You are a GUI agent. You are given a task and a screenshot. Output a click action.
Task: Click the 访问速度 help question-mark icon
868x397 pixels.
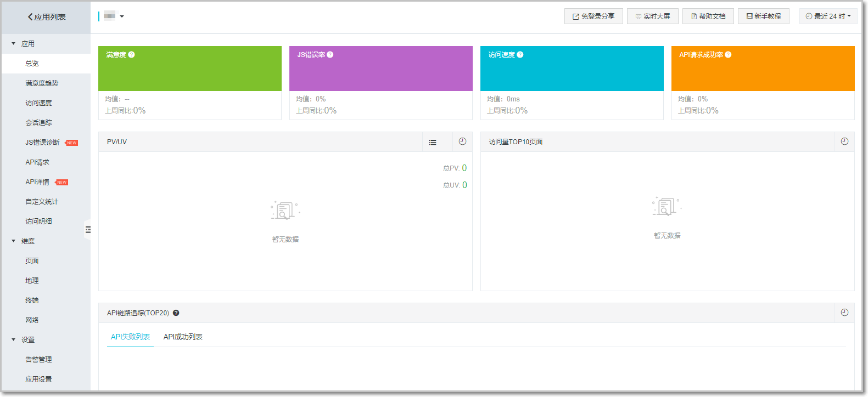pyautogui.click(x=520, y=55)
